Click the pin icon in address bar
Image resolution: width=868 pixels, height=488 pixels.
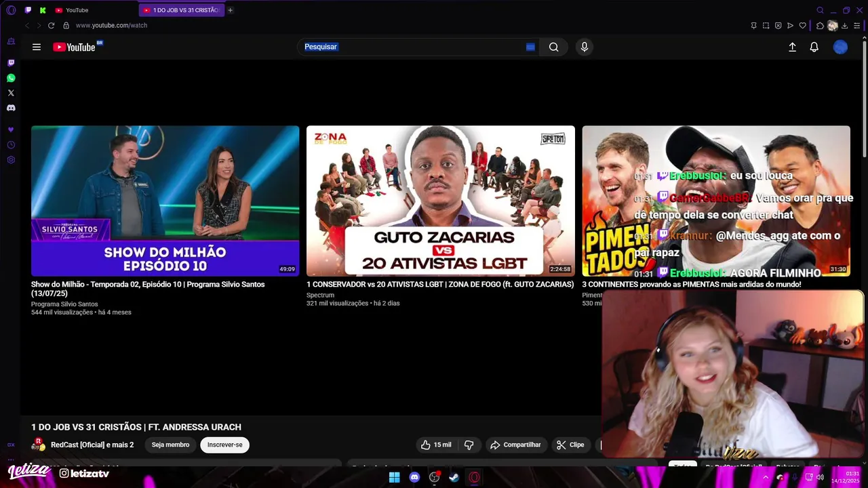[753, 26]
